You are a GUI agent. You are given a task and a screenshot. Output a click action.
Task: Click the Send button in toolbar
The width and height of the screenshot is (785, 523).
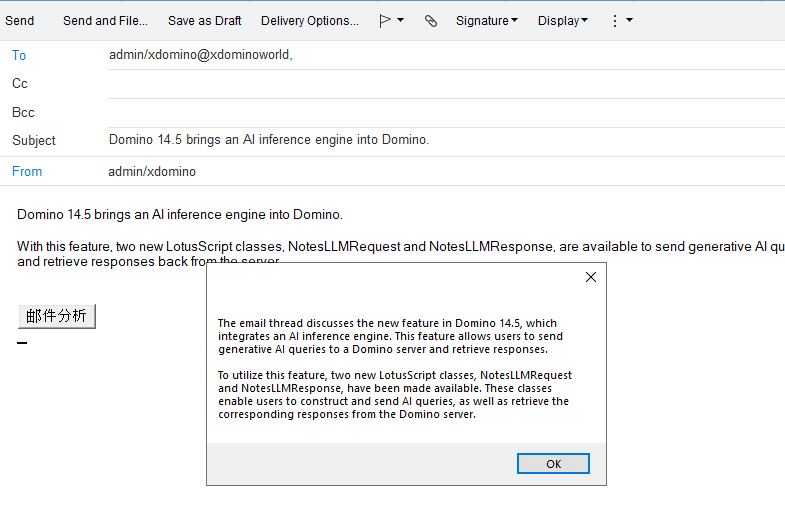click(x=20, y=21)
